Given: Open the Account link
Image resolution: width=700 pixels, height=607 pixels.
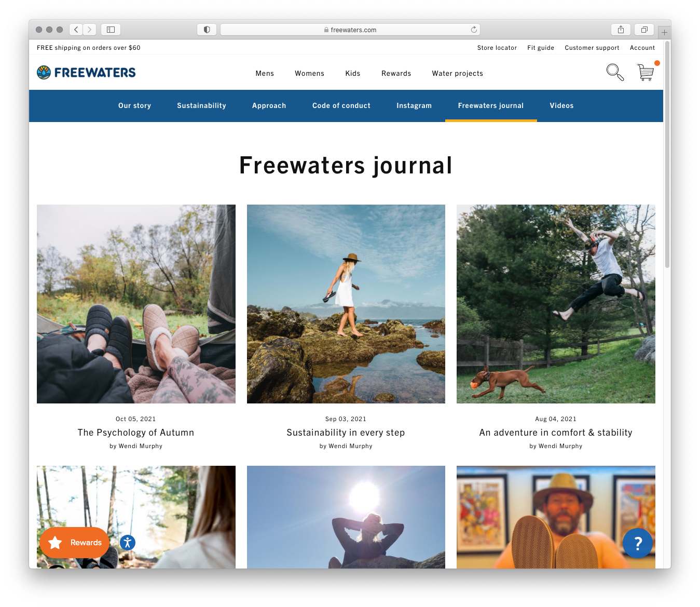Looking at the screenshot, I should (642, 48).
